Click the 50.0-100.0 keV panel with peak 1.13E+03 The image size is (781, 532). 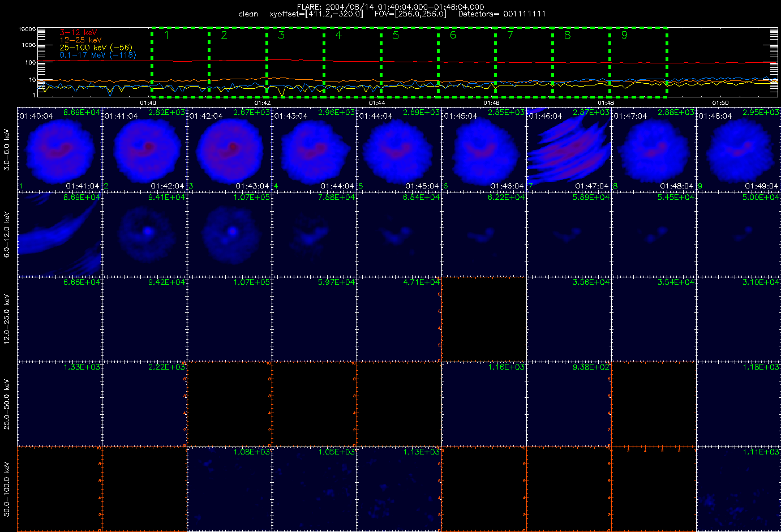tap(400, 489)
